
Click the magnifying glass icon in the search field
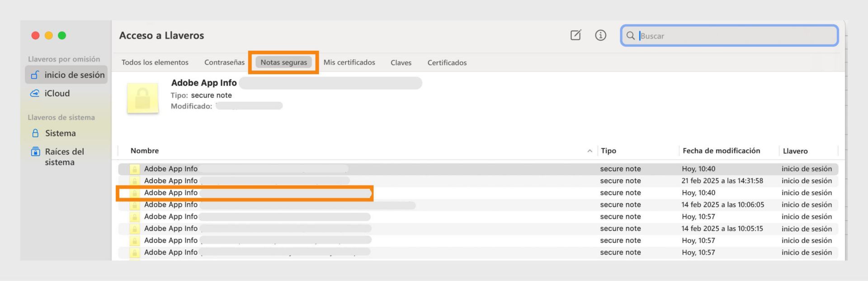(630, 36)
